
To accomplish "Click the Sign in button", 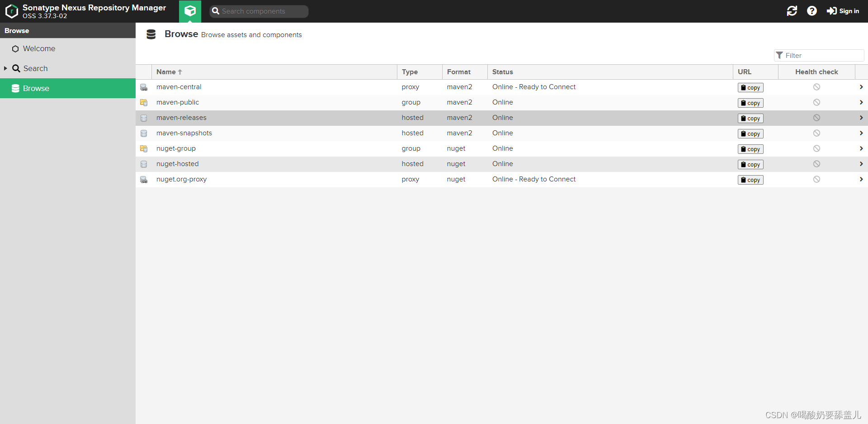I will 843,11.
